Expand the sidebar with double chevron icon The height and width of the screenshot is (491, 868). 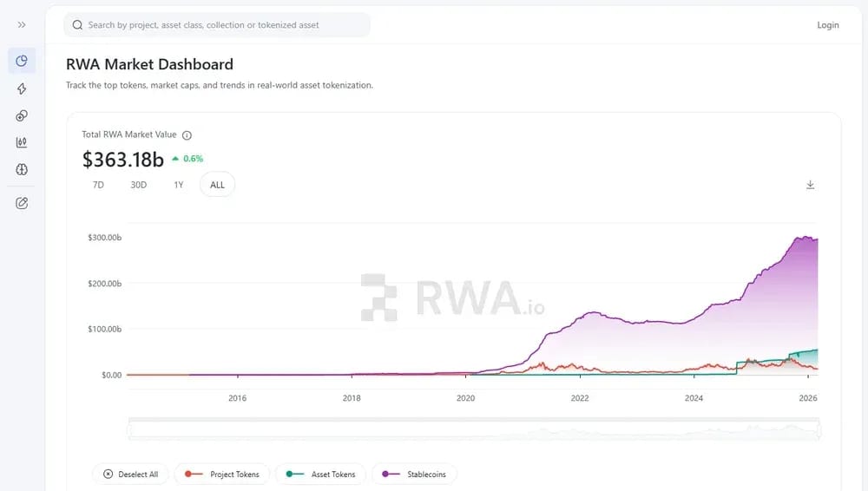(x=22, y=25)
